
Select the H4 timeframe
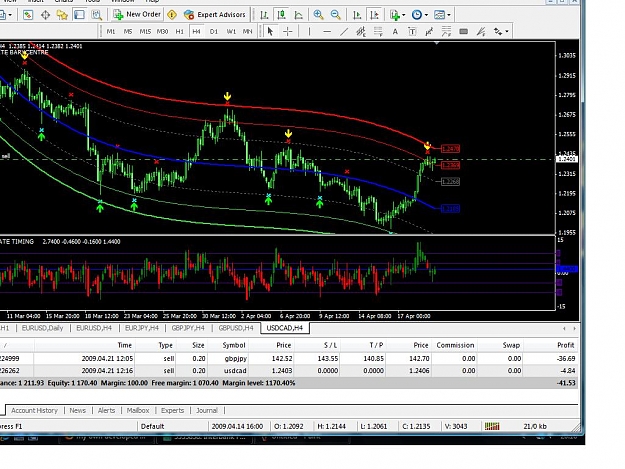[x=196, y=31]
